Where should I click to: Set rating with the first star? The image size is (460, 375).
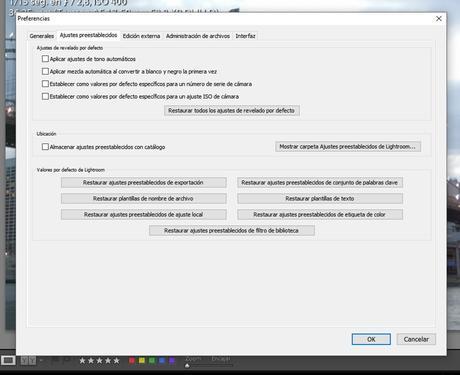pos(82,360)
